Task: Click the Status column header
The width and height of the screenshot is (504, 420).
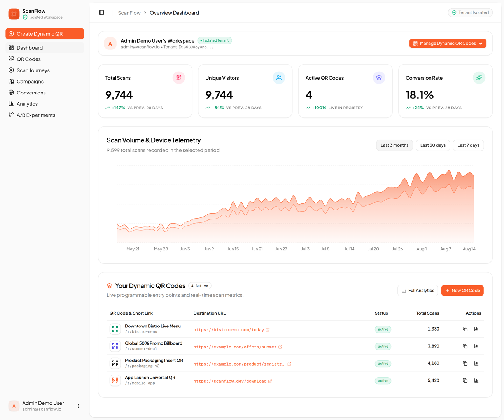Action: [x=381, y=313]
